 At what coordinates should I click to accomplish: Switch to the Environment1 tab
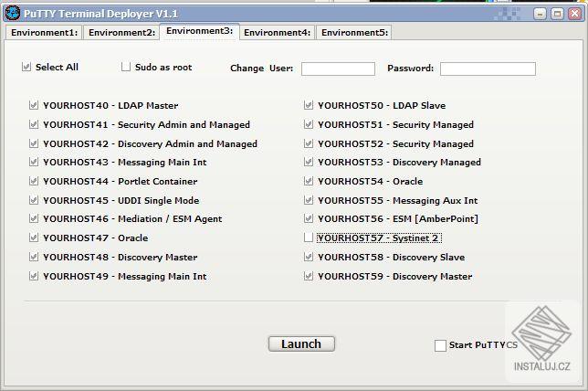coord(44,33)
